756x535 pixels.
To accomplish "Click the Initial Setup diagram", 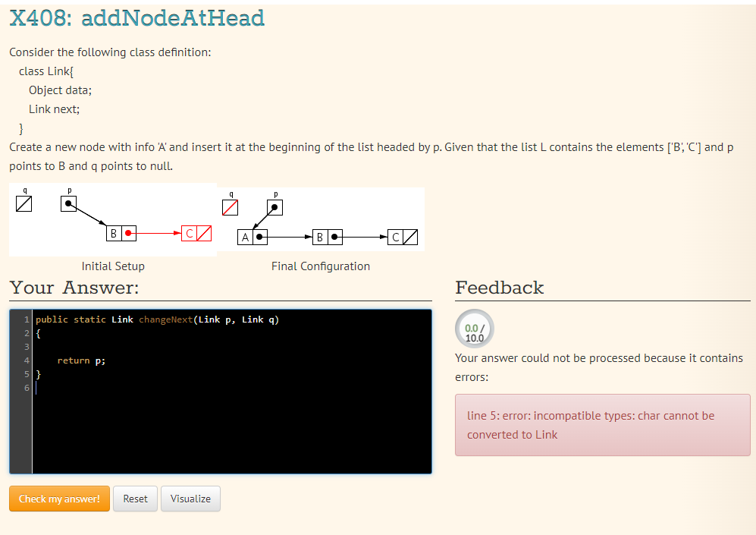I will 113,220.
